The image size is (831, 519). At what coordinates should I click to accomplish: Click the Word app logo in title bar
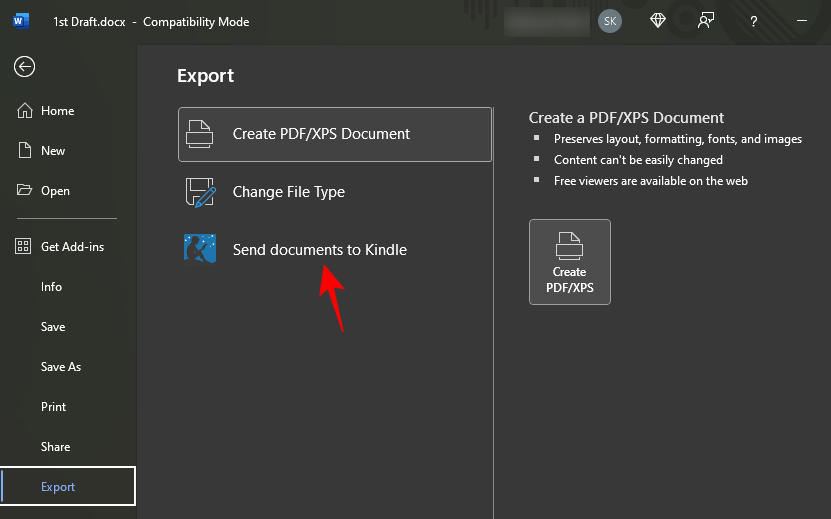pyautogui.click(x=20, y=21)
